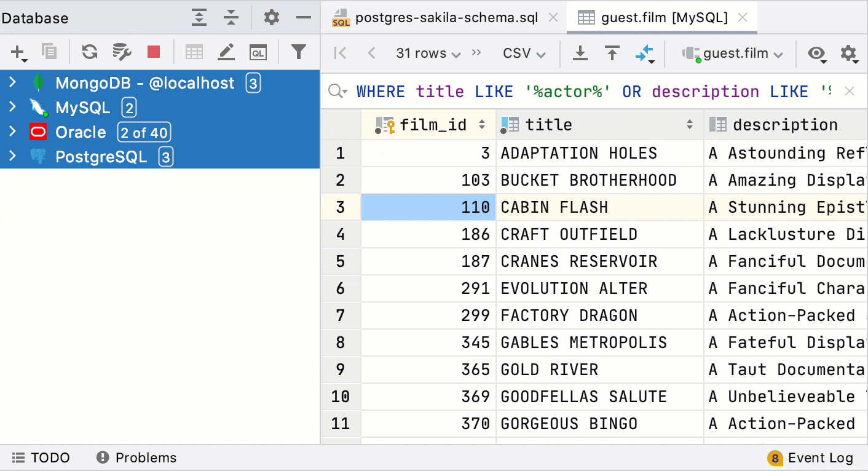Viewport: 868px width, 471px height.
Task: Clear the WHERE filter with the X
Action: (849, 90)
